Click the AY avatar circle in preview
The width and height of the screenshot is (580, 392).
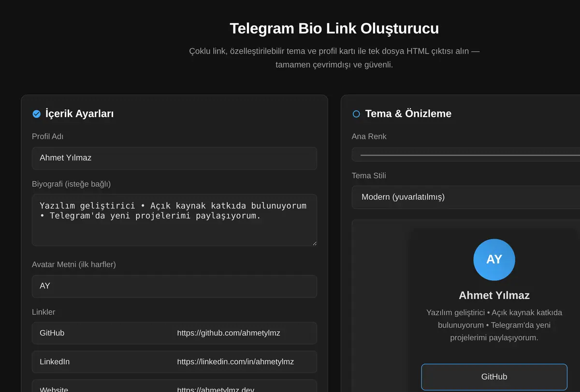(494, 260)
